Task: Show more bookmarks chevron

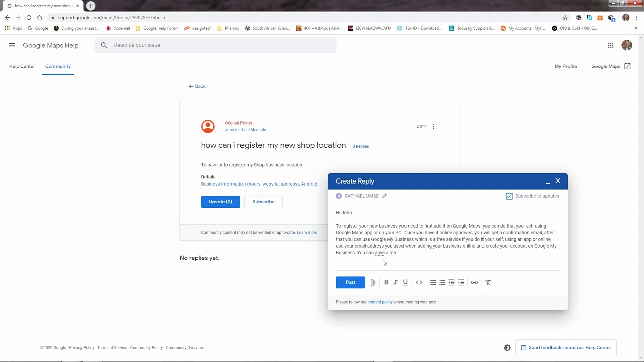Action: (636, 28)
